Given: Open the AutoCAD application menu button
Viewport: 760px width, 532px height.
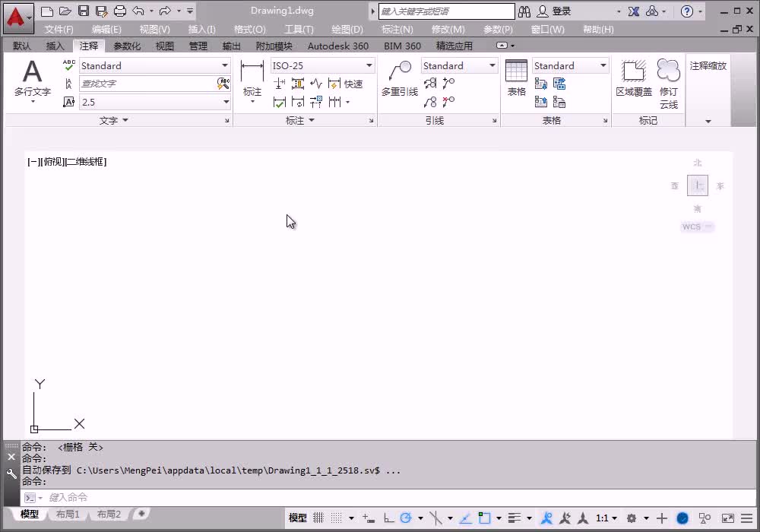Looking at the screenshot, I should tap(18, 18).
